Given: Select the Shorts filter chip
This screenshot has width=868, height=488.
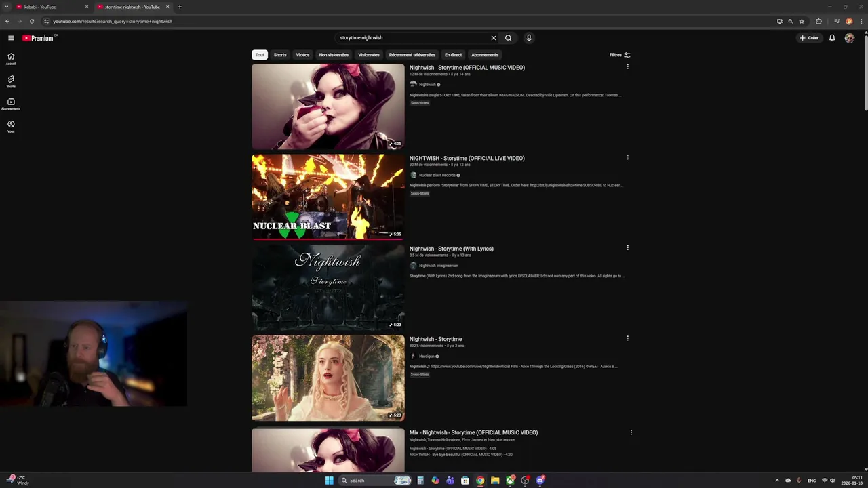Looking at the screenshot, I should click(x=280, y=55).
